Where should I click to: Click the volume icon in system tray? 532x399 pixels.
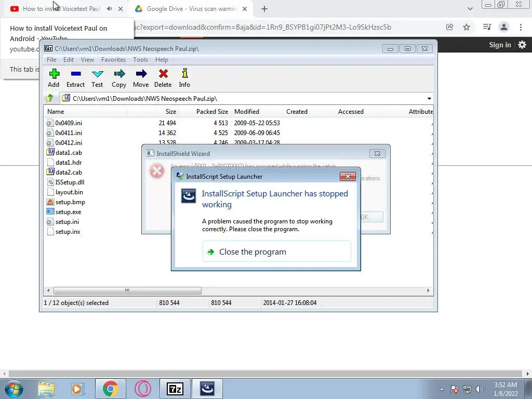point(480,389)
